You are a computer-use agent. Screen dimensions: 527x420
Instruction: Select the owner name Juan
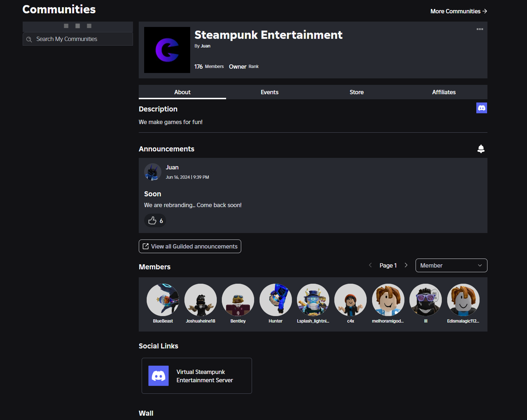click(x=205, y=46)
